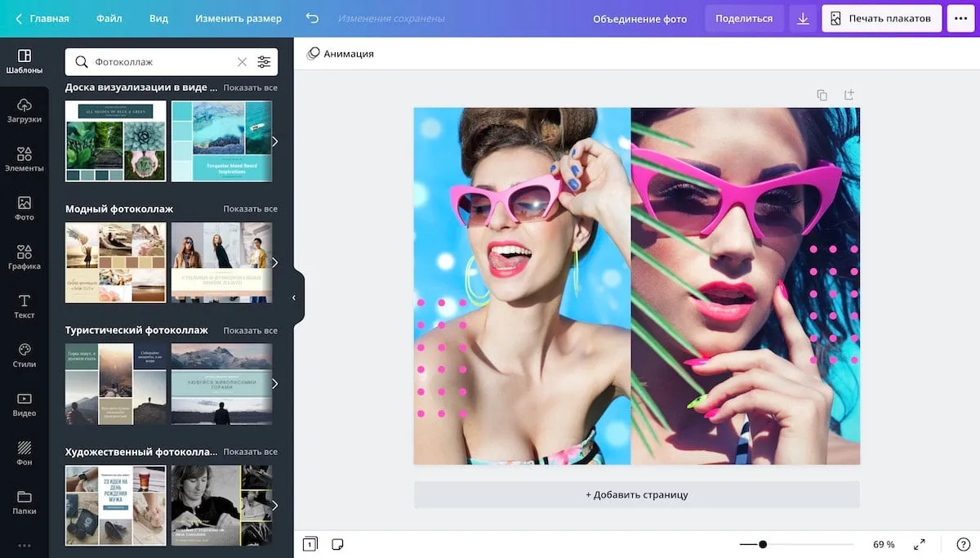Click Добавить страницу button
Image resolution: width=980 pixels, height=558 pixels.
(x=636, y=494)
